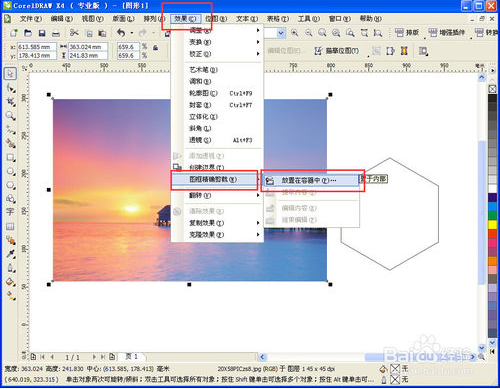500x389 pixels.
Task: Open the 视图 menu
Action: (x=93, y=19)
